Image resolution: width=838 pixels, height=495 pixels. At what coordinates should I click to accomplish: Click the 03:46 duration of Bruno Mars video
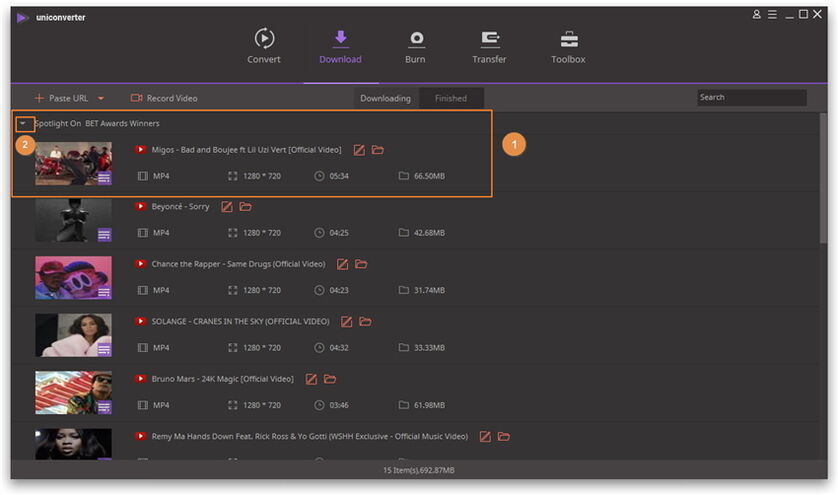click(x=339, y=405)
